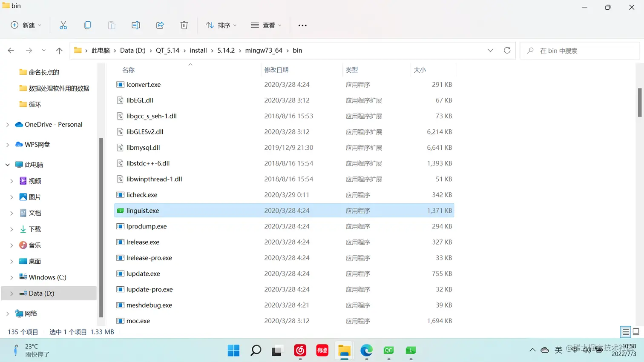Open Qt Creator taskbar icon

(x=388, y=351)
